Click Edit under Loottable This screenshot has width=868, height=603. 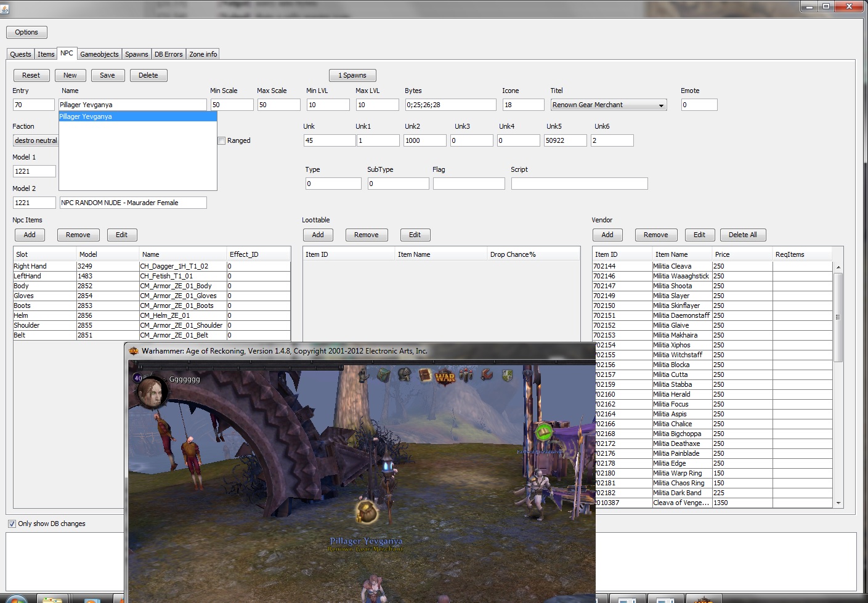415,235
